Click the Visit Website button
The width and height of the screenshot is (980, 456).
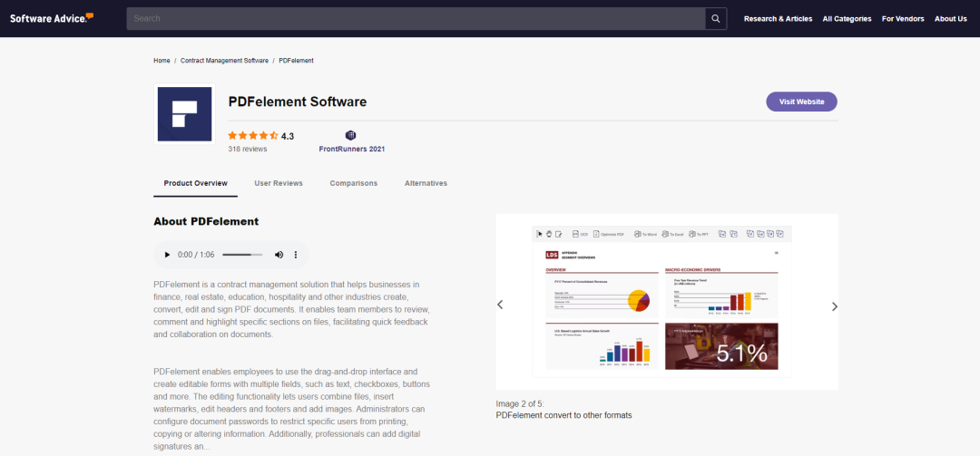point(801,102)
